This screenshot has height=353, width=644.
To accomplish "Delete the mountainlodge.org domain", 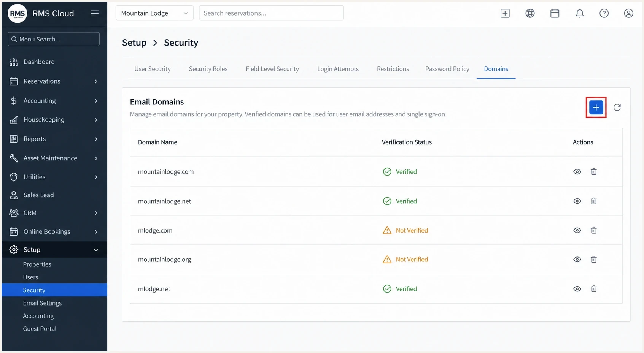I will pos(594,260).
